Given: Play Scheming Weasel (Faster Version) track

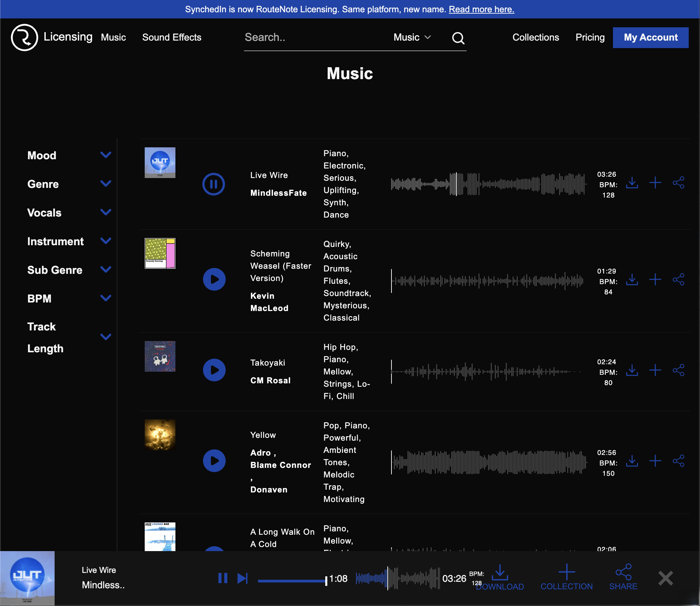Looking at the screenshot, I should pos(214,279).
